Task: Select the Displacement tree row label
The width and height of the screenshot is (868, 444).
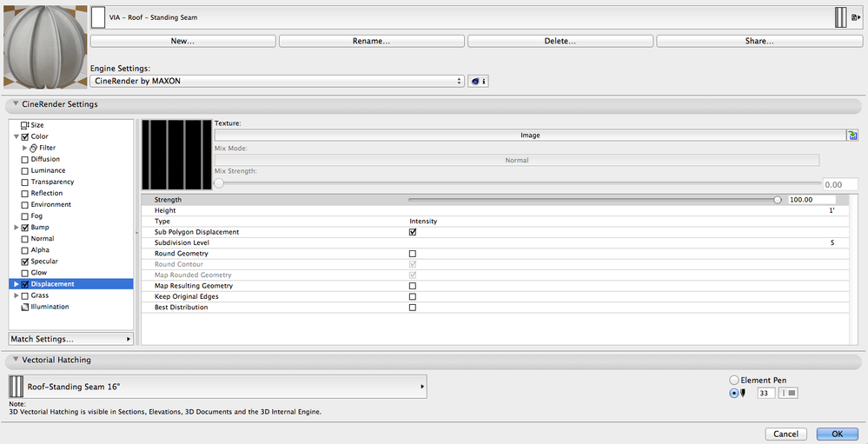Action: 53,284
